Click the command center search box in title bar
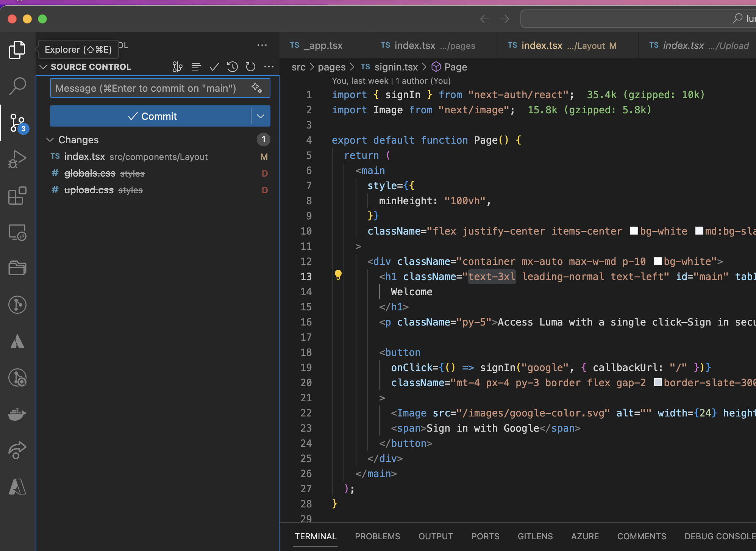Viewport: 756px width, 551px height. [638, 19]
